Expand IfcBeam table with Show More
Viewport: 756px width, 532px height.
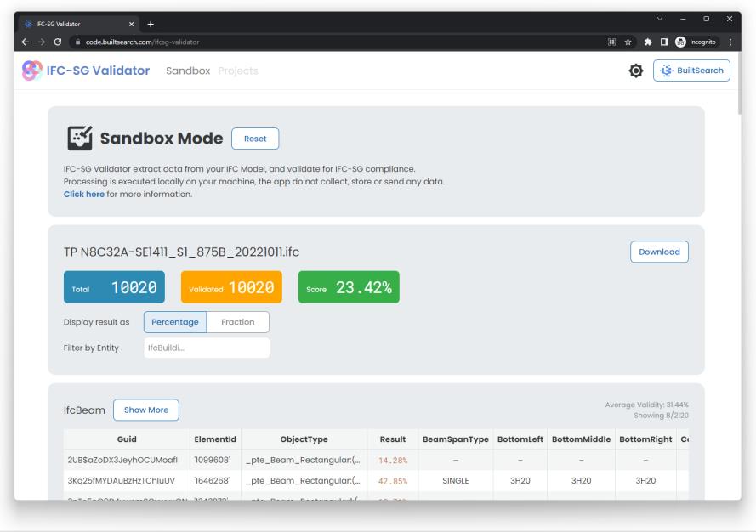(x=145, y=410)
